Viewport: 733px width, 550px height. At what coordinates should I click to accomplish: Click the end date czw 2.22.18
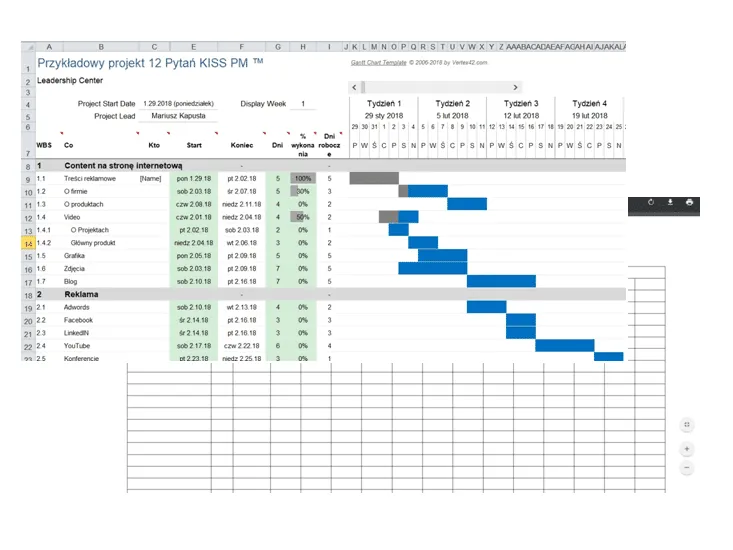click(x=242, y=346)
